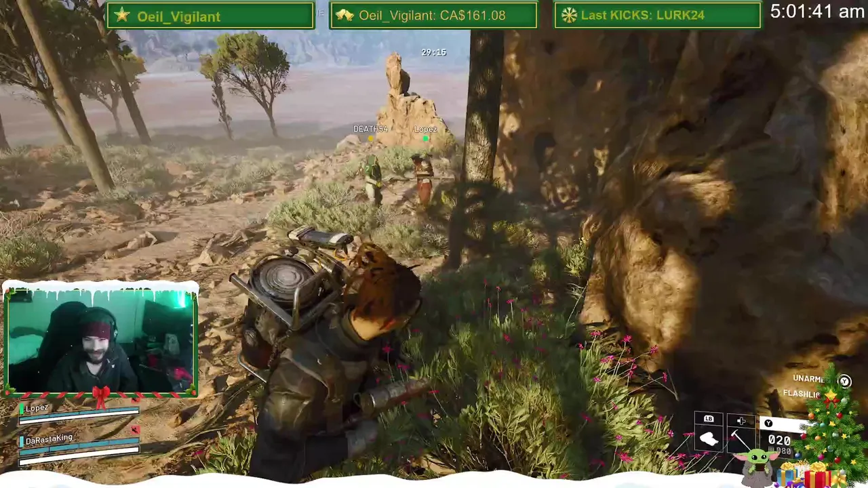Click the teal status indicator beside DaRastaKing
Viewport: 868px width, 488px height.
tap(22, 441)
